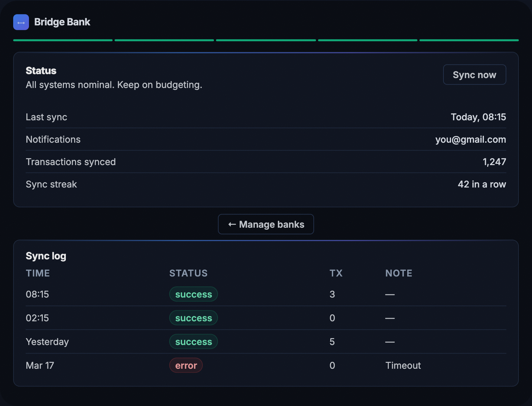Click the first green streak bar
532x406 pixels.
(x=62, y=40)
